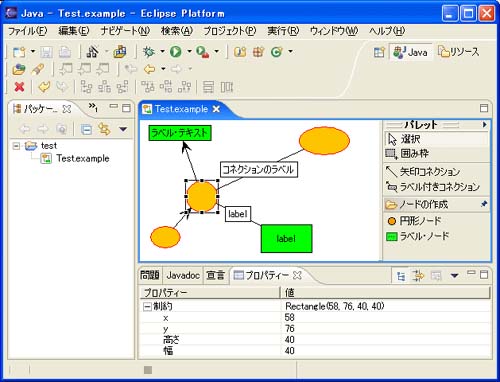Viewport: 500px width, 382px height.
Task: Select the green ラベル・テキスト node
Action: (180, 133)
